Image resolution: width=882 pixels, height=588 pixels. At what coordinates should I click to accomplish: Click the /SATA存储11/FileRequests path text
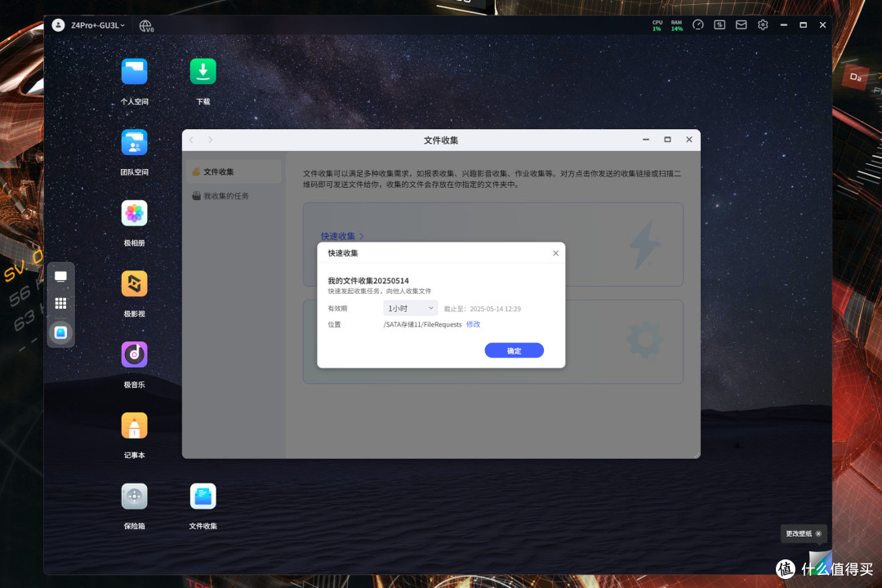(422, 325)
